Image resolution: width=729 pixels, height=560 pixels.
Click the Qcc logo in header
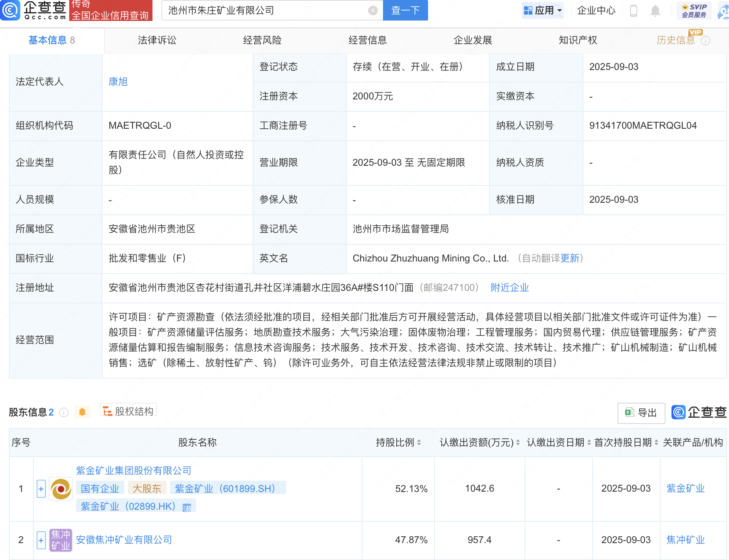tap(34, 10)
